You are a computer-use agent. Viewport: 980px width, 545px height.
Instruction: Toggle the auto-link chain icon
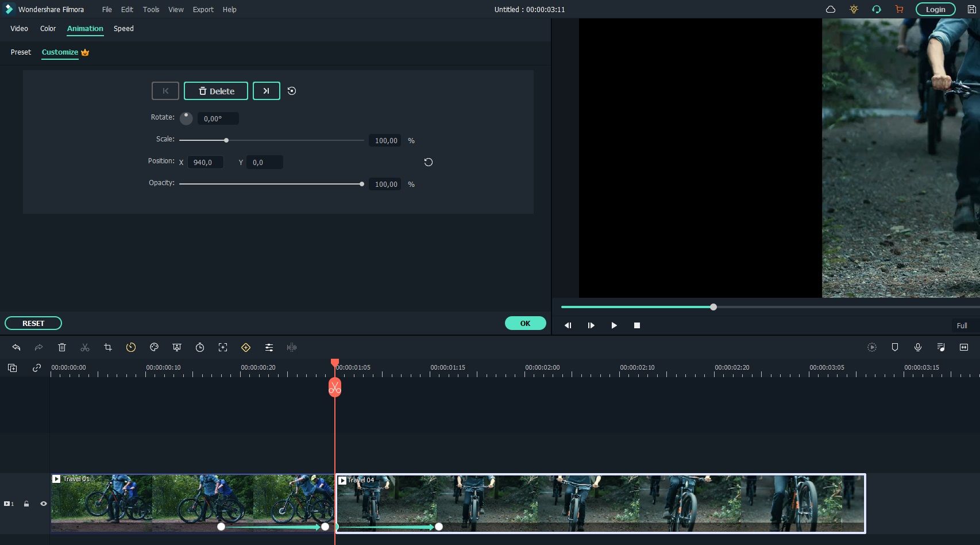click(37, 368)
